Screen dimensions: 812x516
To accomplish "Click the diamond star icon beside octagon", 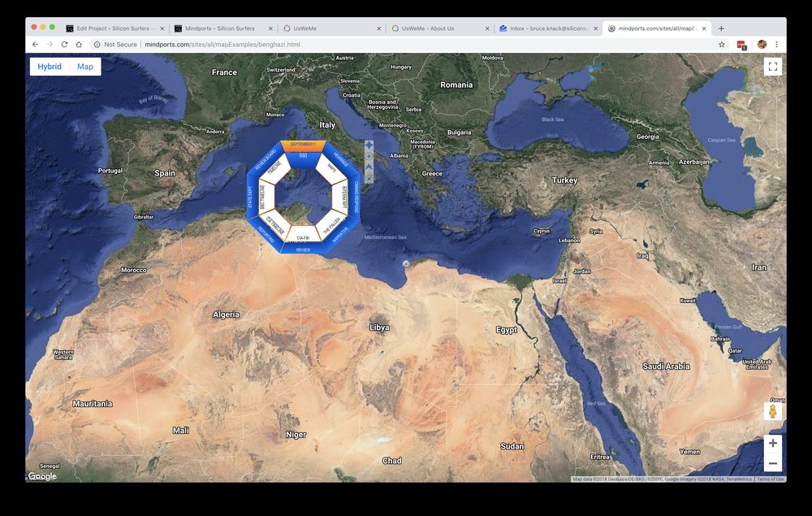I will click(369, 145).
